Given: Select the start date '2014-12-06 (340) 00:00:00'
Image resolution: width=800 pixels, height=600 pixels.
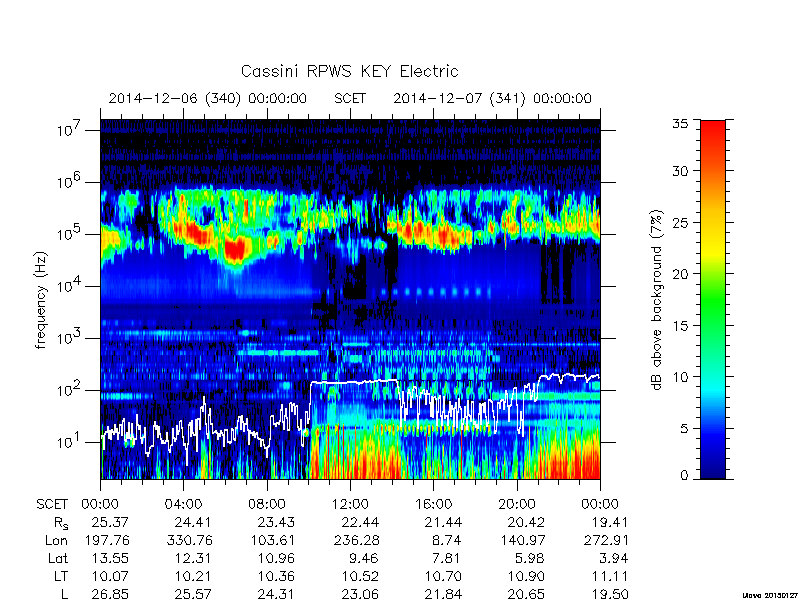Looking at the screenshot, I should pyautogui.click(x=208, y=98).
